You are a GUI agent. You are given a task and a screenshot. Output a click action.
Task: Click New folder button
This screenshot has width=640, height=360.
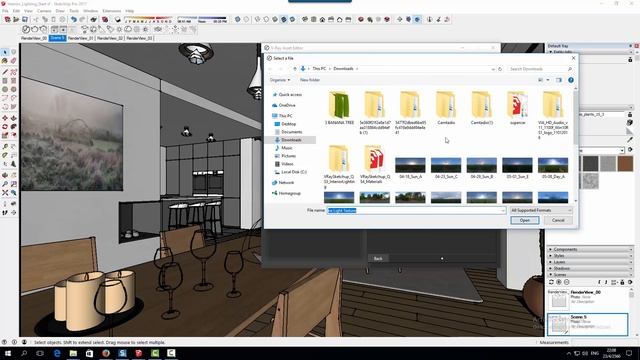[310, 80]
